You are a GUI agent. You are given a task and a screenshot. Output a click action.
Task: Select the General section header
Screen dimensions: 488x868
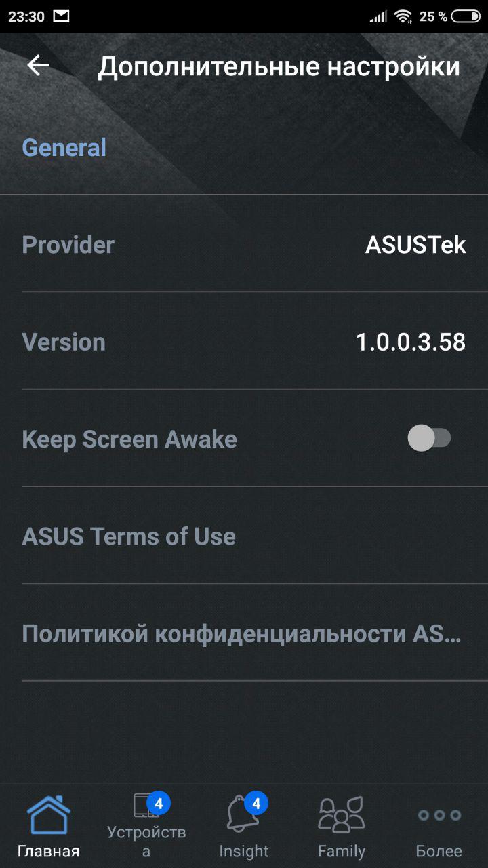coord(64,147)
